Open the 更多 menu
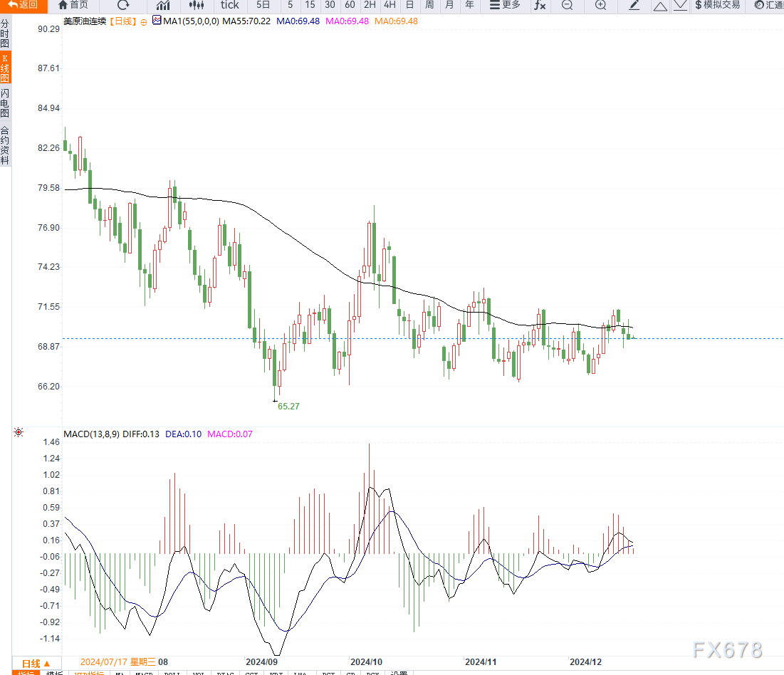784x675 pixels. (505, 5)
